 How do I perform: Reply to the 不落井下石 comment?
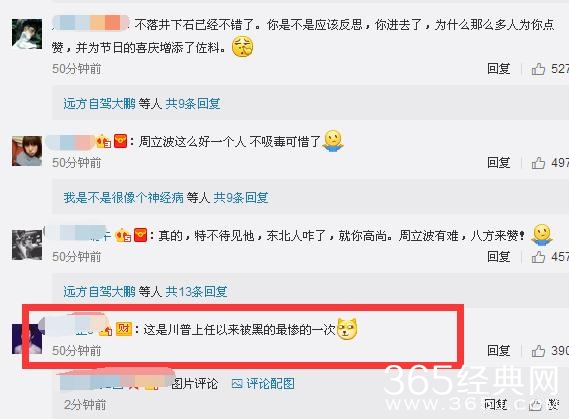(x=498, y=69)
